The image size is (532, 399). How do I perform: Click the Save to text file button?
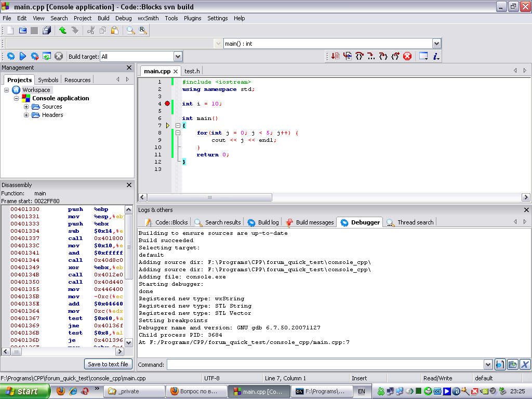click(x=108, y=364)
